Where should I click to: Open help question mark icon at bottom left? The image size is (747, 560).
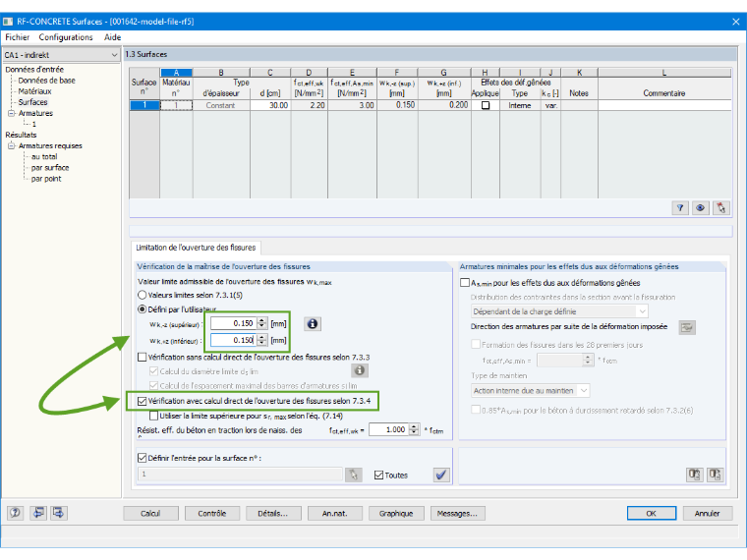point(16,513)
